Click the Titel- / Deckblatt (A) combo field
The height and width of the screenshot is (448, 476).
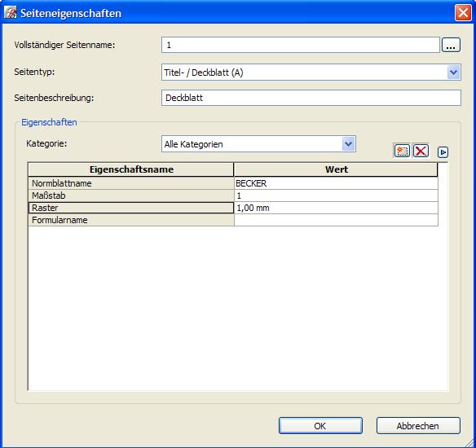(311, 72)
